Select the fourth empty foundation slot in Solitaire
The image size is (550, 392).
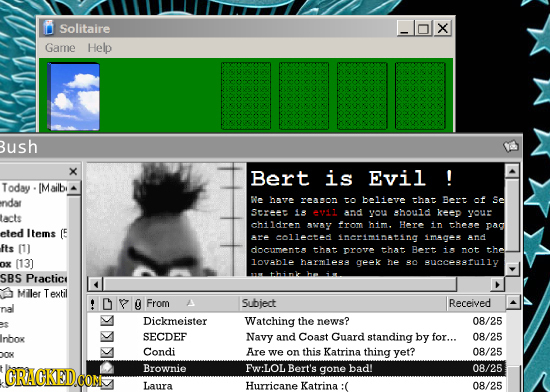(x=420, y=96)
